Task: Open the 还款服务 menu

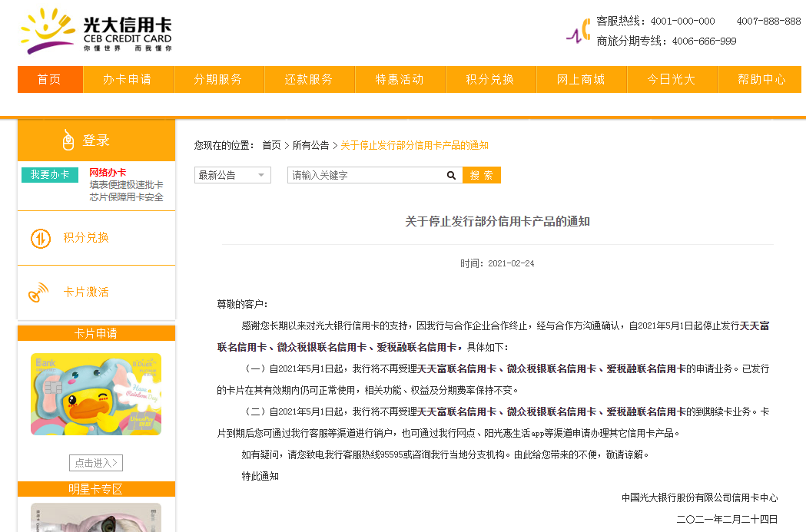Action: pos(310,80)
